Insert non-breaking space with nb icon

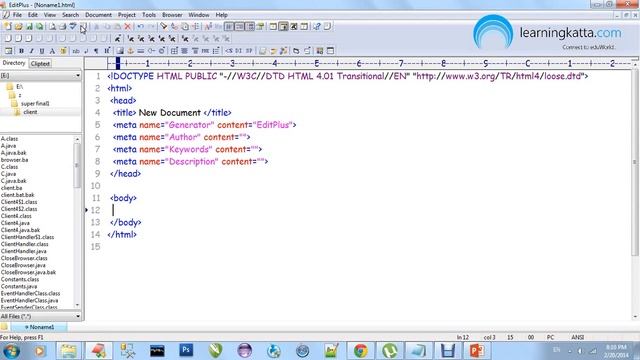pyautogui.click(x=76, y=51)
